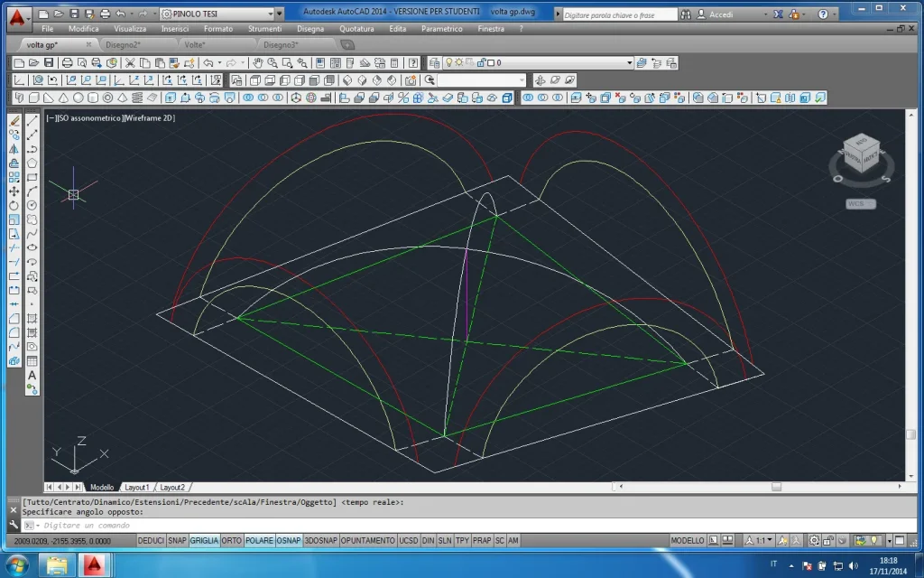Toggle OSNAP object snap mode
The width and height of the screenshot is (924, 578).
pyautogui.click(x=289, y=541)
